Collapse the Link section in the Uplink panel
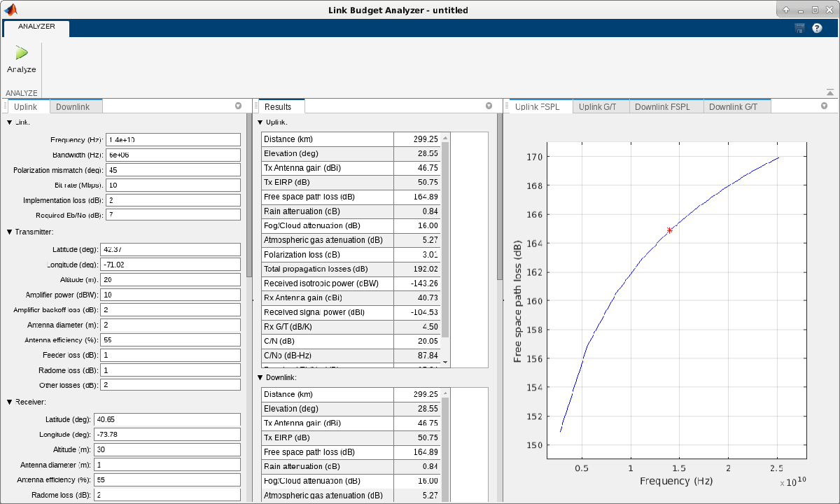Image resolution: width=840 pixels, height=504 pixels. [10, 122]
